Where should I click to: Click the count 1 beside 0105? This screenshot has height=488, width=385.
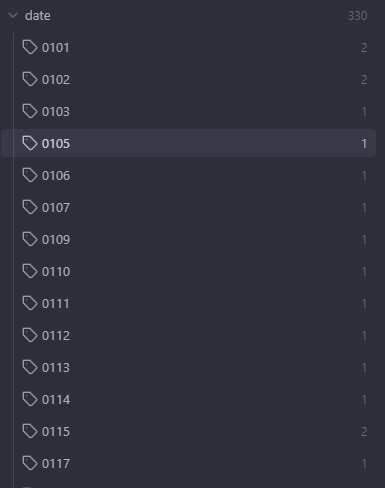pos(364,144)
